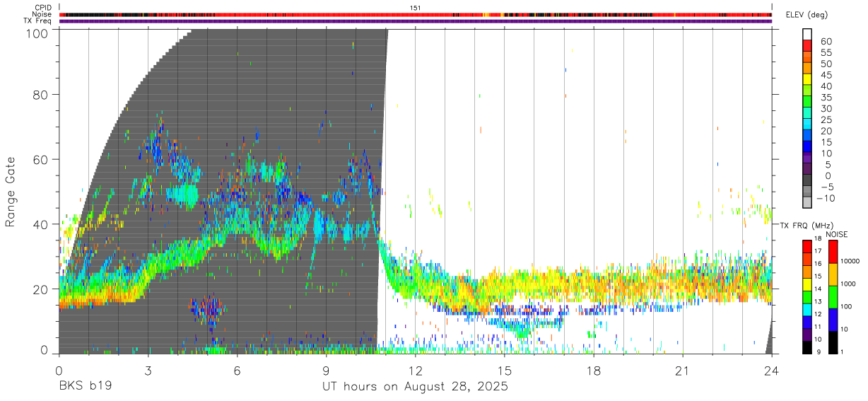Click the "ELEV (deg)" colorbar title

click(807, 14)
